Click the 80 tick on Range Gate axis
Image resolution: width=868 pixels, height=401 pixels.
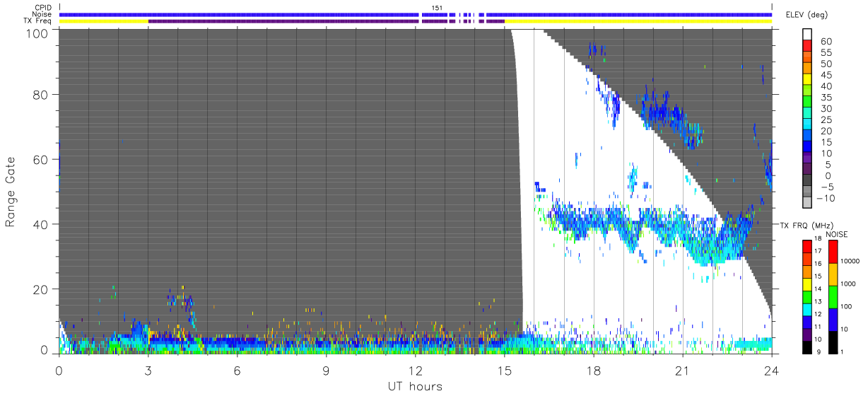tap(42, 95)
